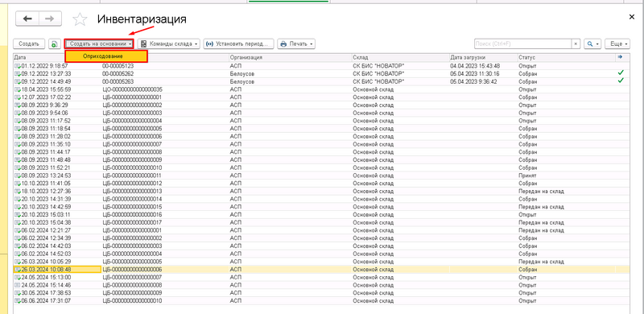
Task: Click the green checkmark in row 00-00005262
Action: pyautogui.click(x=621, y=72)
